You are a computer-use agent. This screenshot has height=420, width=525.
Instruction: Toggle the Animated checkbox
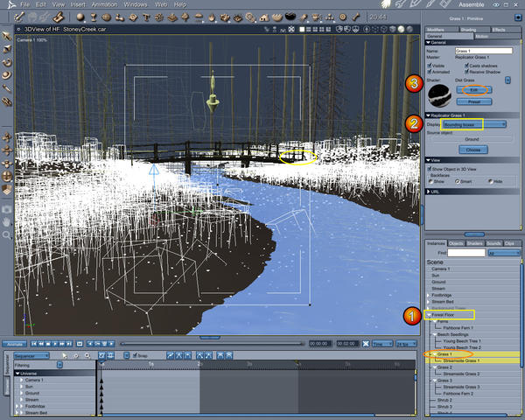tap(430, 72)
